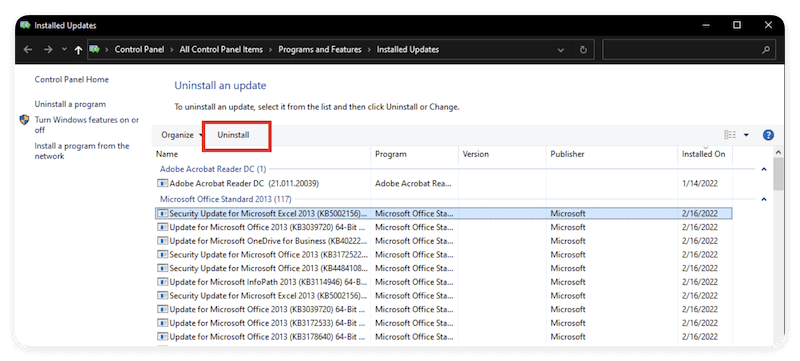Open the more view options dropdown arrow
This screenshot has height=361, width=800.
click(746, 135)
